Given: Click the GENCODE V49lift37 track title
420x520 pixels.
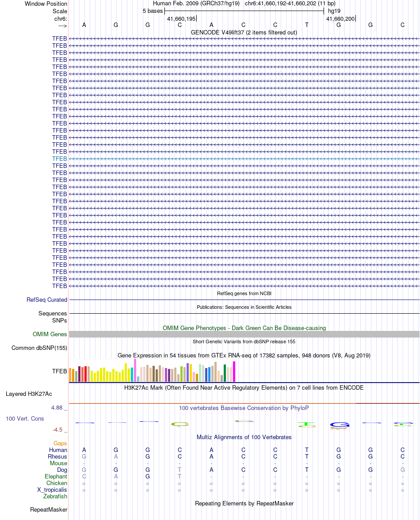Looking at the screenshot, I should (244, 33).
